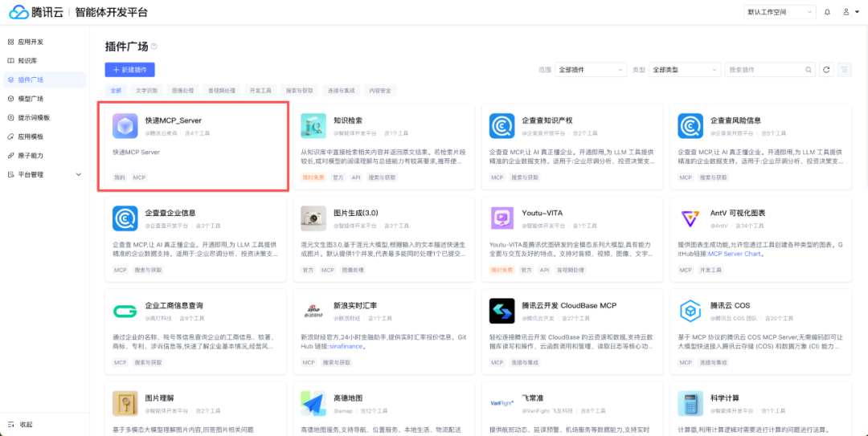
Task: Click the filter icon right of refresh
Action: (844, 70)
